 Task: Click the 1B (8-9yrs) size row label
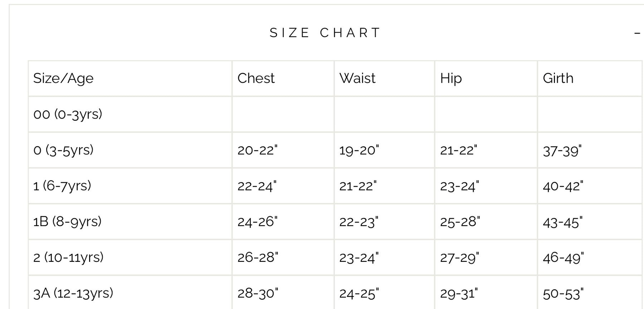(67, 221)
